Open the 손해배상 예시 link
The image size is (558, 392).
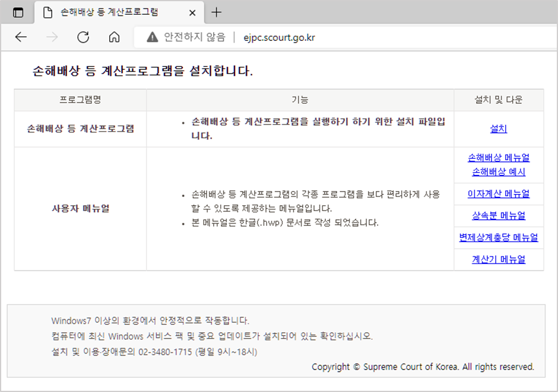coord(498,172)
